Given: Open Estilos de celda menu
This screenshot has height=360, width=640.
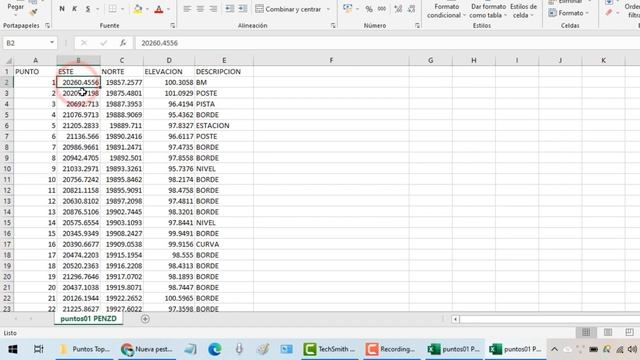Looking at the screenshot, I should point(523,11).
